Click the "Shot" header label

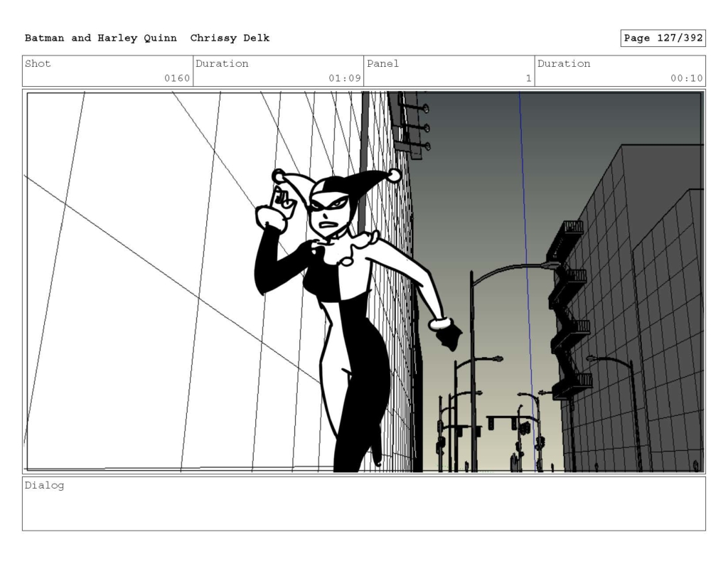(x=38, y=63)
